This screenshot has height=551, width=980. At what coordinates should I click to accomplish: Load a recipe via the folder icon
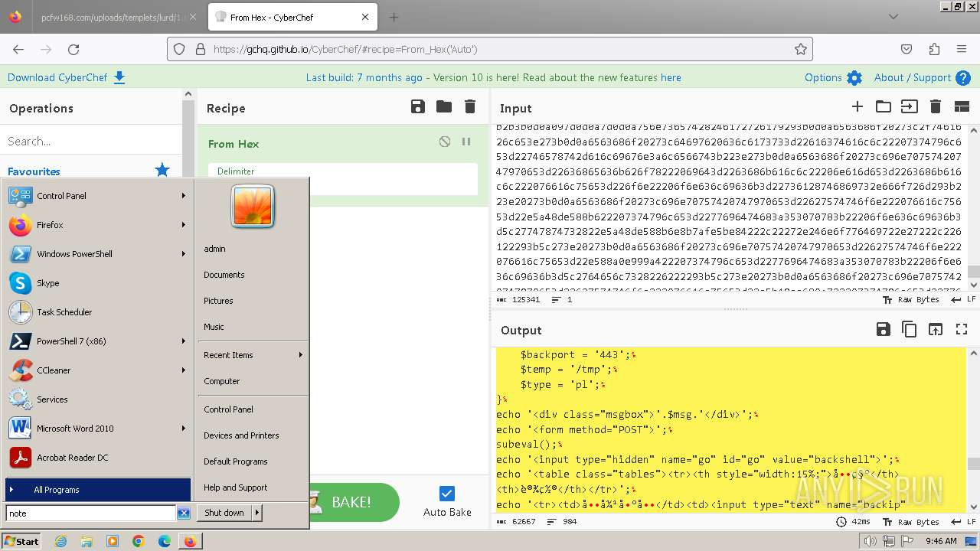[x=444, y=106]
